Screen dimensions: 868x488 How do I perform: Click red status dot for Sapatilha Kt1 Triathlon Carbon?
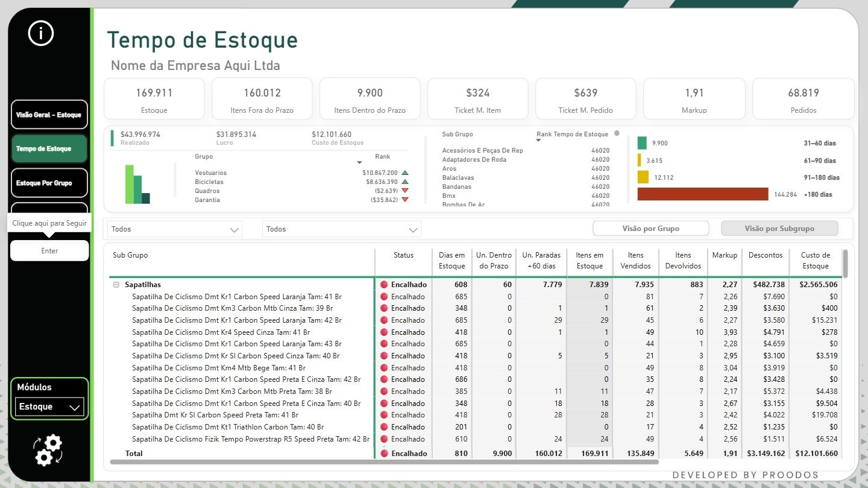click(384, 427)
